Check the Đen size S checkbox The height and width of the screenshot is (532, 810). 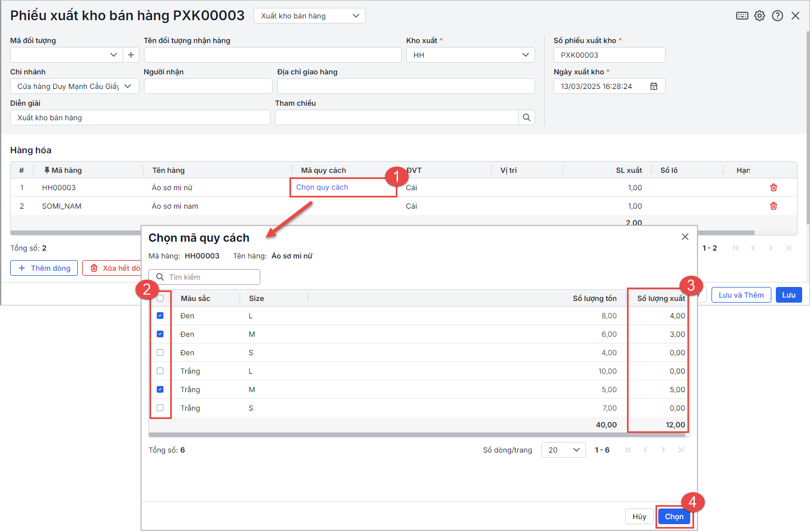pos(160,352)
